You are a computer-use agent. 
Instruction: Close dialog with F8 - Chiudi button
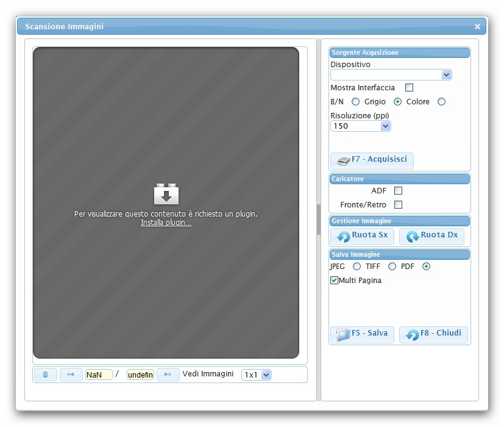click(433, 334)
